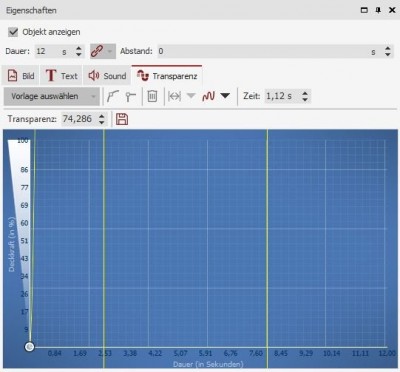Click the horizontal stretch arrows icon
This screenshot has height=372, width=400.
[x=175, y=96]
